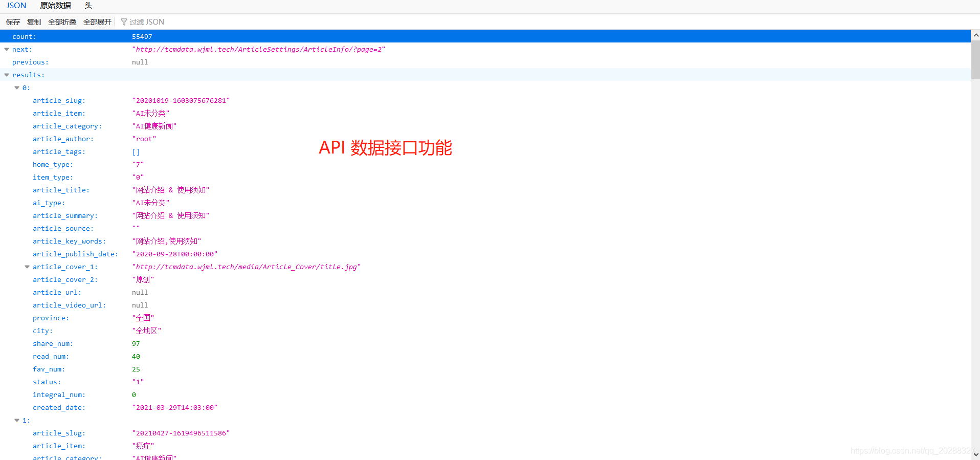The width and height of the screenshot is (980, 460).
Task: Click the article_title value 网站介绍 & 使用须知
Action: click(170, 190)
